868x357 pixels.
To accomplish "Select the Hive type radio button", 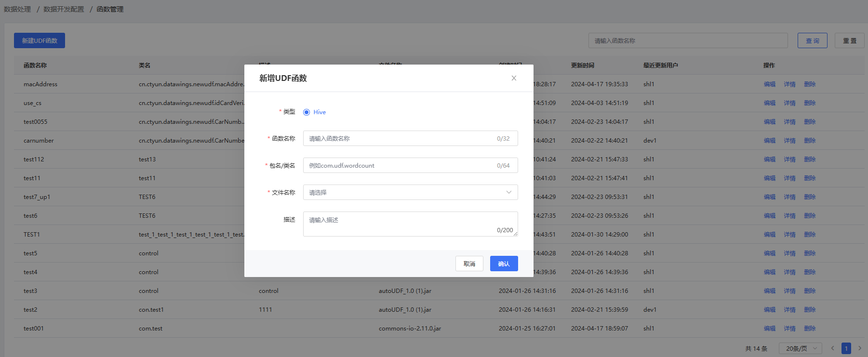I will coord(307,112).
